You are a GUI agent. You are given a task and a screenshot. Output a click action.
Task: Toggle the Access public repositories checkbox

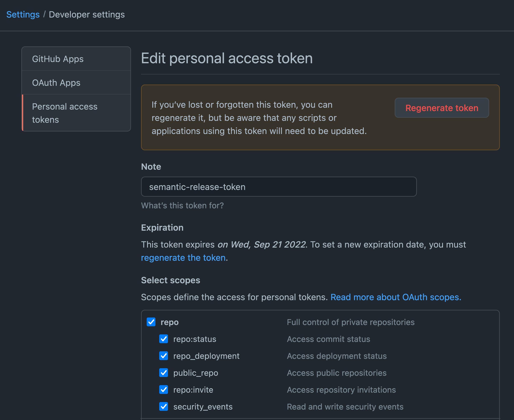(x=164, y=373)
